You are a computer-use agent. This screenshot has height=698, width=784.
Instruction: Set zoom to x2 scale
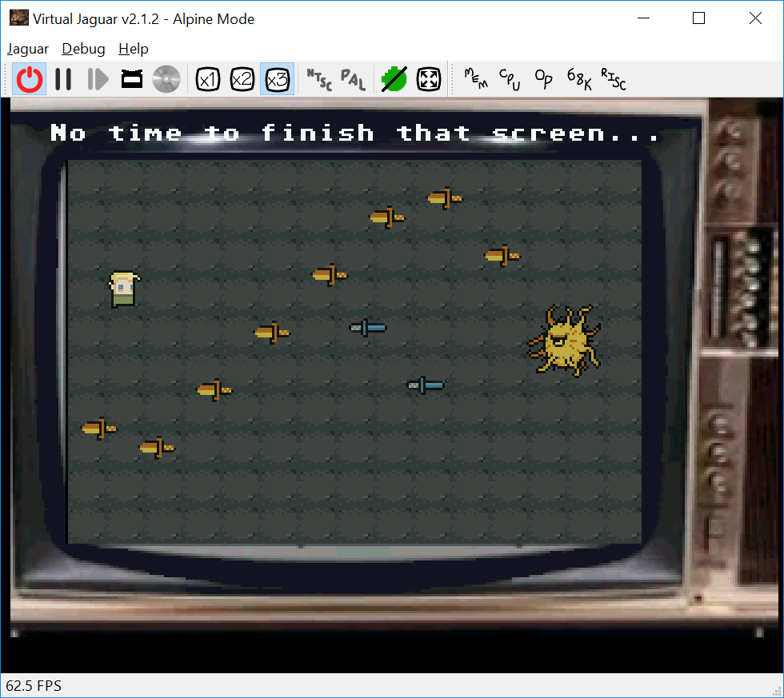point(242,79)
